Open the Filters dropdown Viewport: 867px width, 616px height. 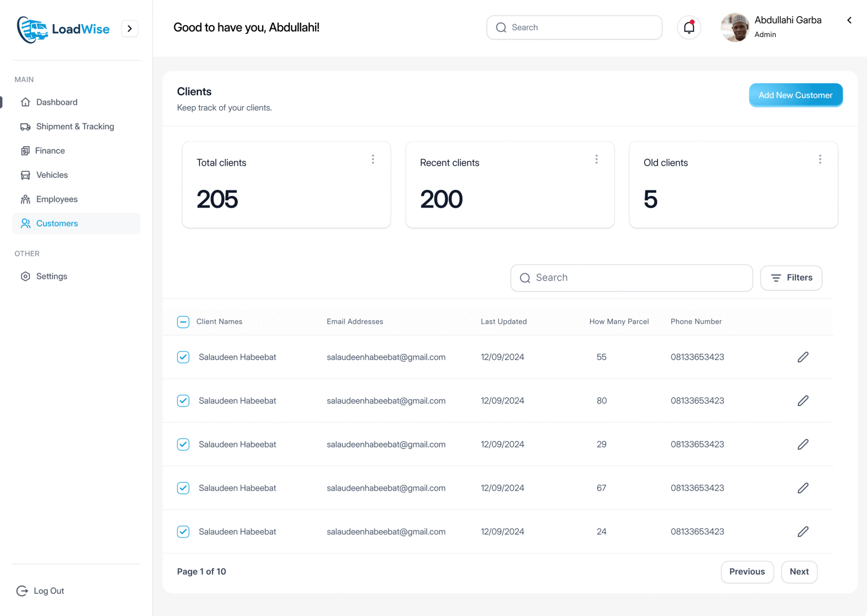click(x=791, y=278)
